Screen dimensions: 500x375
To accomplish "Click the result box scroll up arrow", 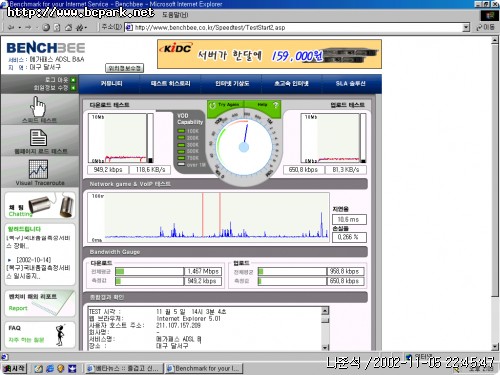I will click(x=325, y=311).
